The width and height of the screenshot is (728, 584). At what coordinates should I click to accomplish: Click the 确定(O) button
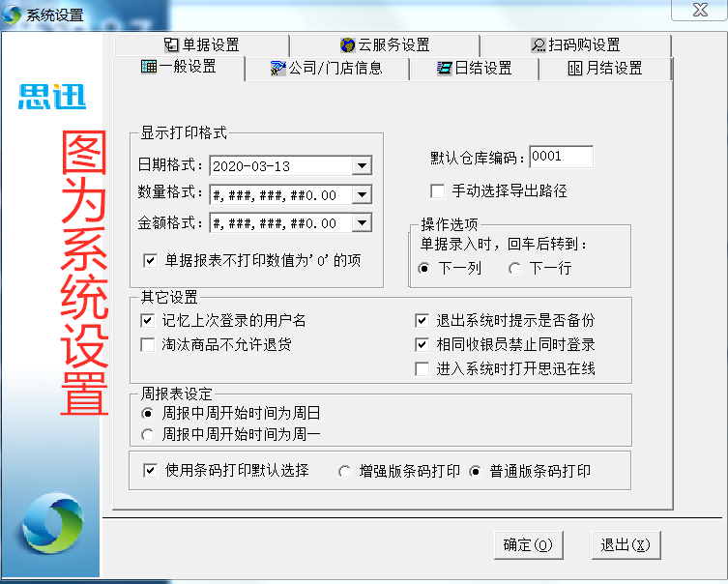(528, 545)
